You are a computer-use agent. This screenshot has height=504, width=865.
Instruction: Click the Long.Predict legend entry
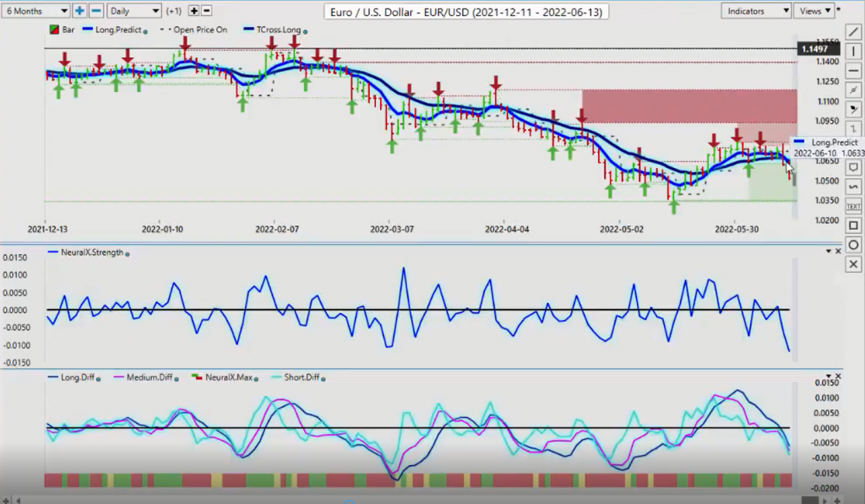pos(116,30)
